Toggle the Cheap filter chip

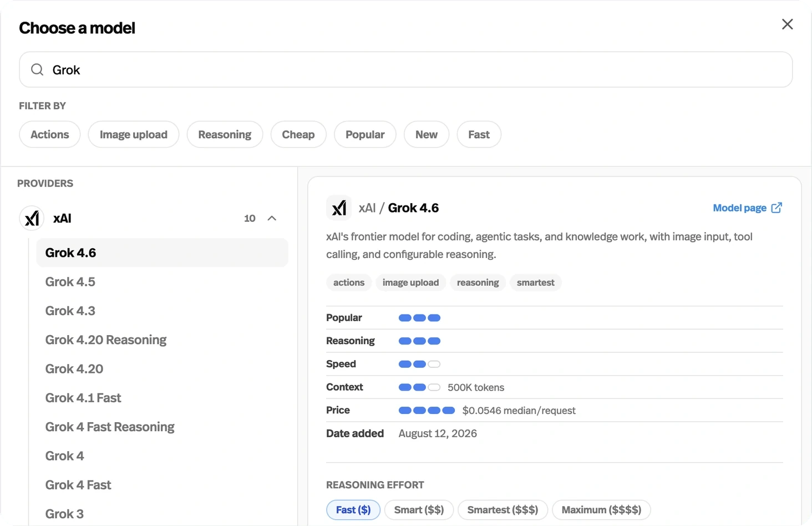point(298,134)
